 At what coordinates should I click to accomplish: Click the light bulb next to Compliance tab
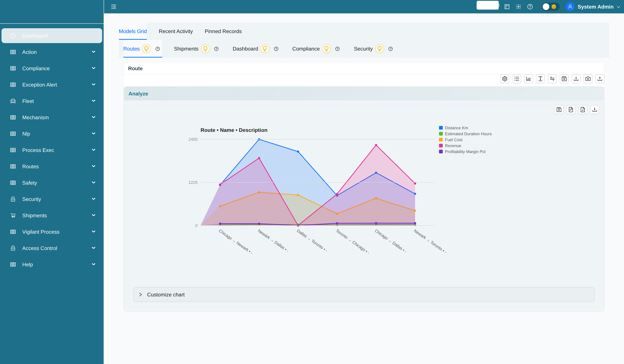[x=326, y=49]
